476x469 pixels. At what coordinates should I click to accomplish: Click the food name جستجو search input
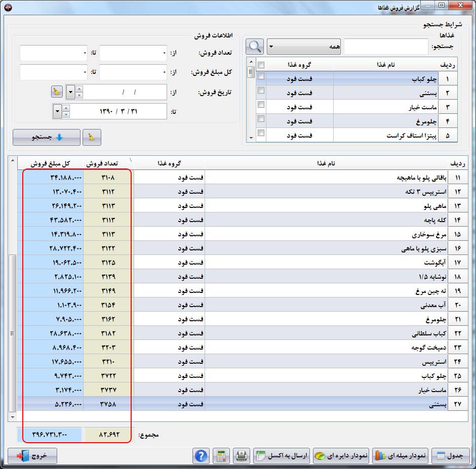click(x=386, y=47)
